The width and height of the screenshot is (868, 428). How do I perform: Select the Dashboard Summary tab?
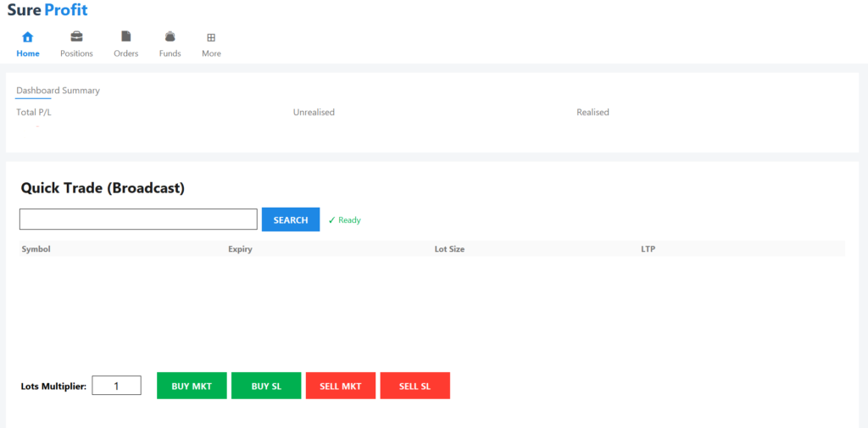pos(58,91)
